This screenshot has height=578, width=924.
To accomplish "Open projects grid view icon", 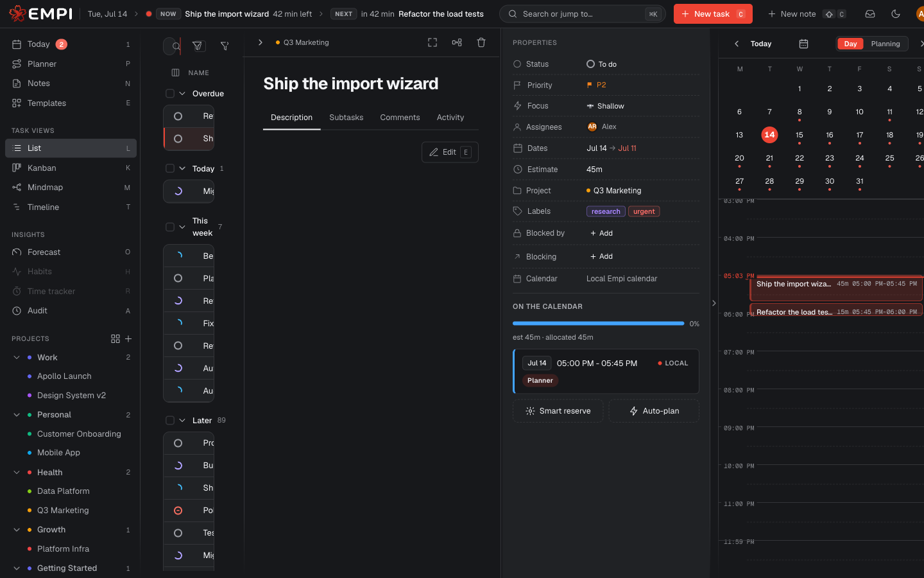I will 116,338.
